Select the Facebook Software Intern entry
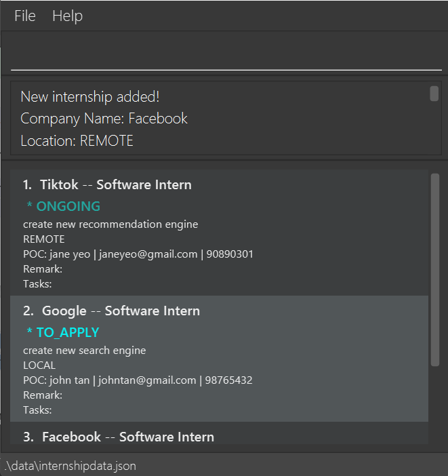 point(119,437)
